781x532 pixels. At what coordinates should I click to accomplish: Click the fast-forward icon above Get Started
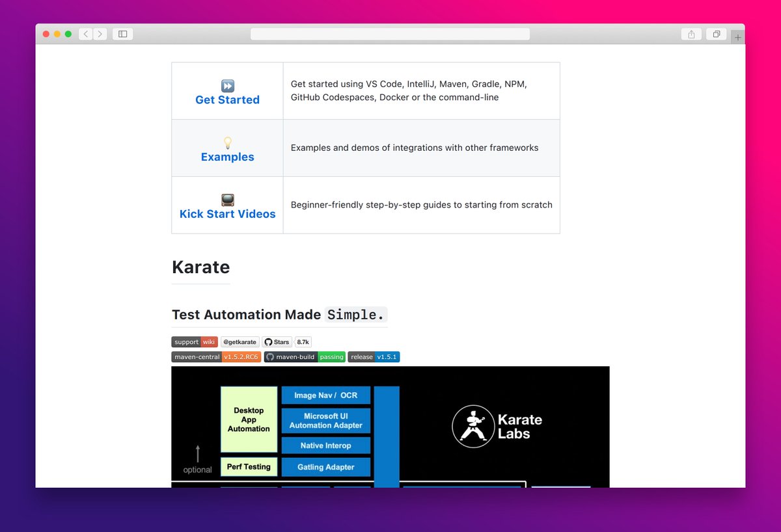(227, 85)
